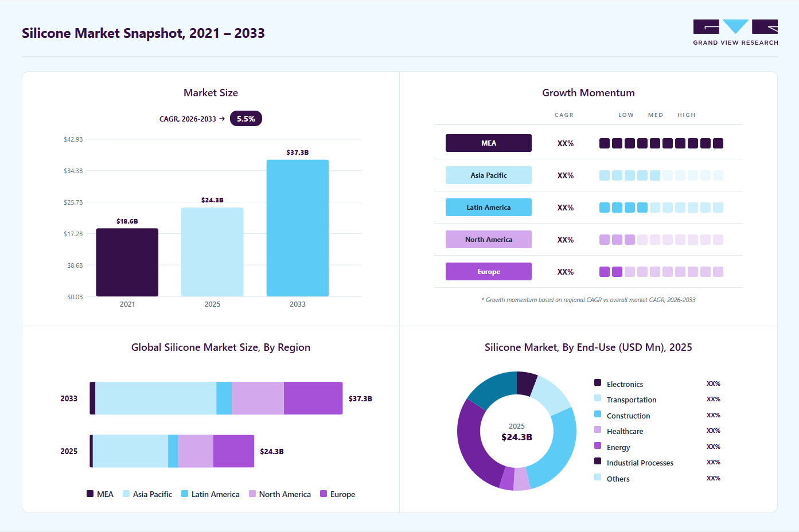Viewport: 799px width, 532px height.
Task: Select the Latin America region label
Action: click(489, 208)
